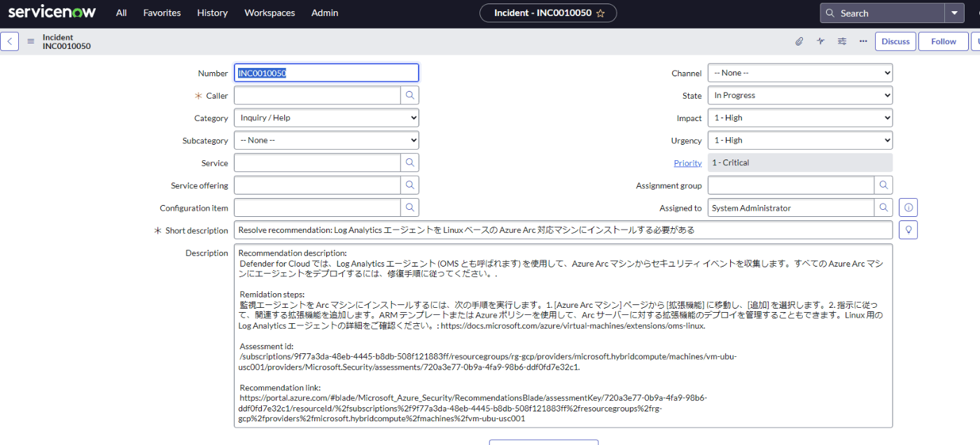The image size is (980, 445).
Task: Open the Urgency dropdown
Action: (800, 141)
